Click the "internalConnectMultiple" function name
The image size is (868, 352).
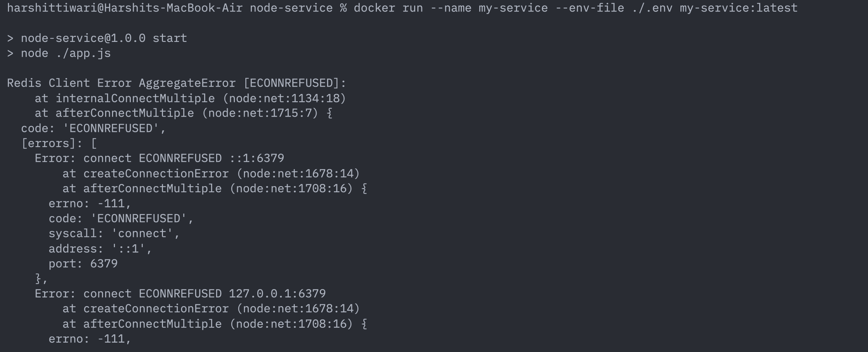135,99
